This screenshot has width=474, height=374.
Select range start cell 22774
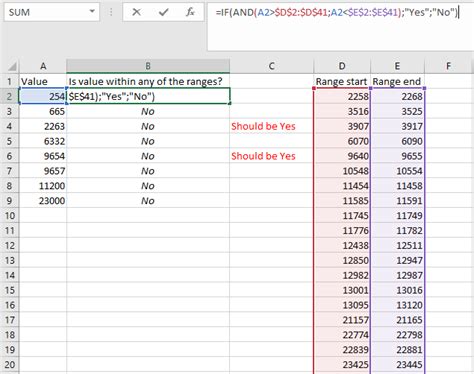(342, 335)
